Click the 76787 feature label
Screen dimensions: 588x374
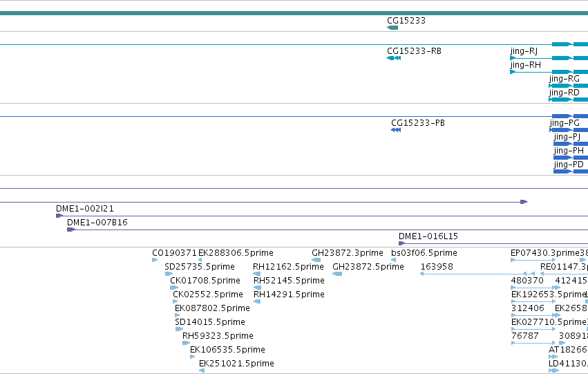pyautogui.click(x=525, y=336)
